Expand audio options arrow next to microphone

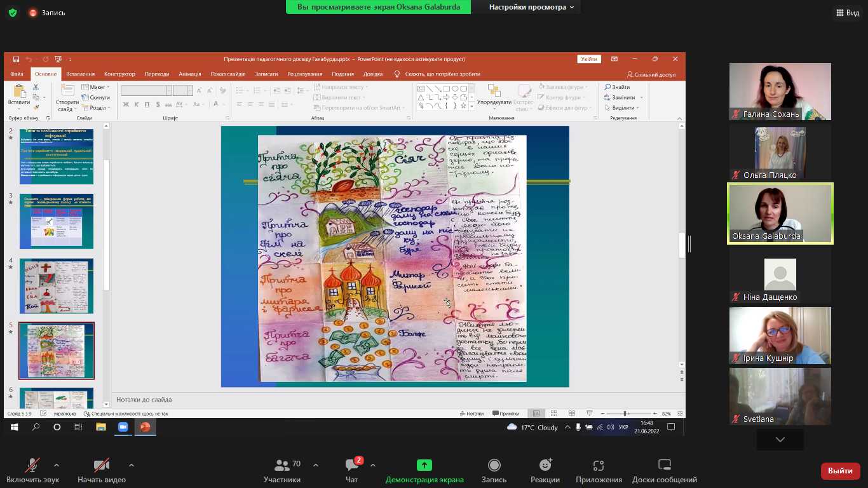[57, 464]
